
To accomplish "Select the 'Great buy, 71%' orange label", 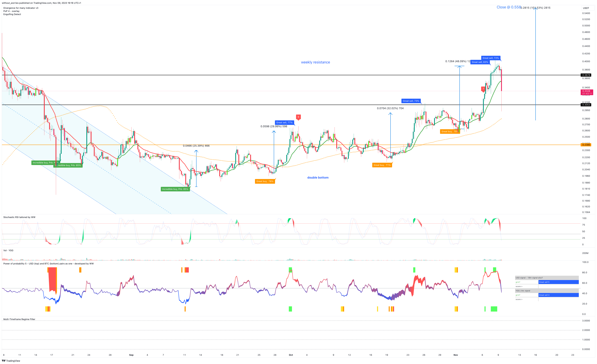I will [382, 165].
